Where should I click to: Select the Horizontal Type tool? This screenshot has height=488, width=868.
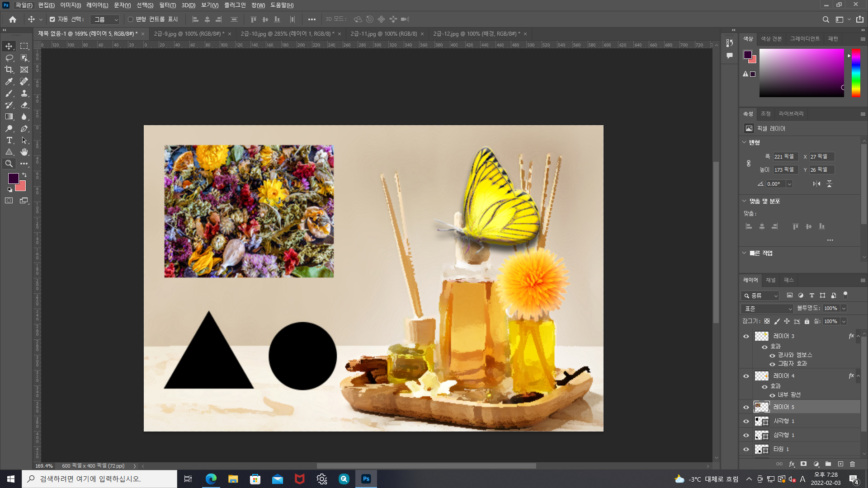coord(9,140)
